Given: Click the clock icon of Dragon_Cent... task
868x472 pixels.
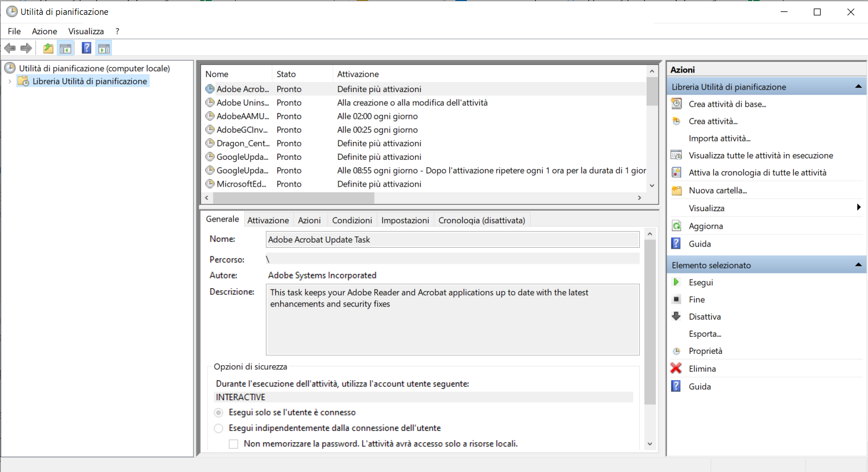Looking at the screenshot, I should [210, 143].
